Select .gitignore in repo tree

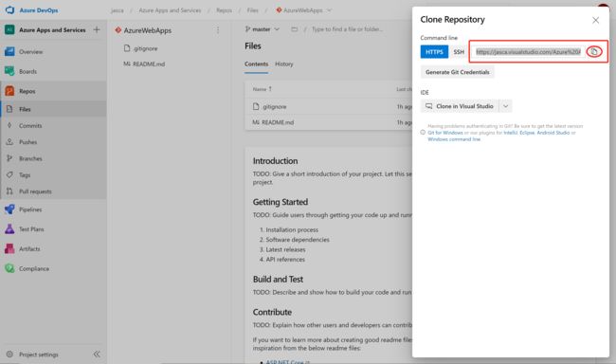140,48
